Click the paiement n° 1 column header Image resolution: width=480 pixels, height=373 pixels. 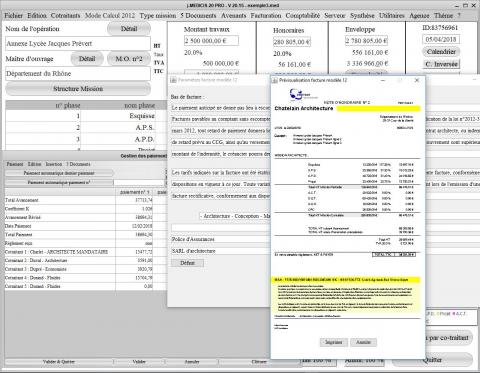point(134,192)
